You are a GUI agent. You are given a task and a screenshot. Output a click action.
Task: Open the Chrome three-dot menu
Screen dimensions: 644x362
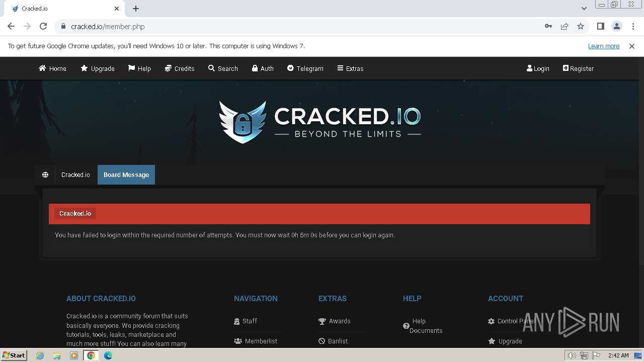click(x=633, y=26)
